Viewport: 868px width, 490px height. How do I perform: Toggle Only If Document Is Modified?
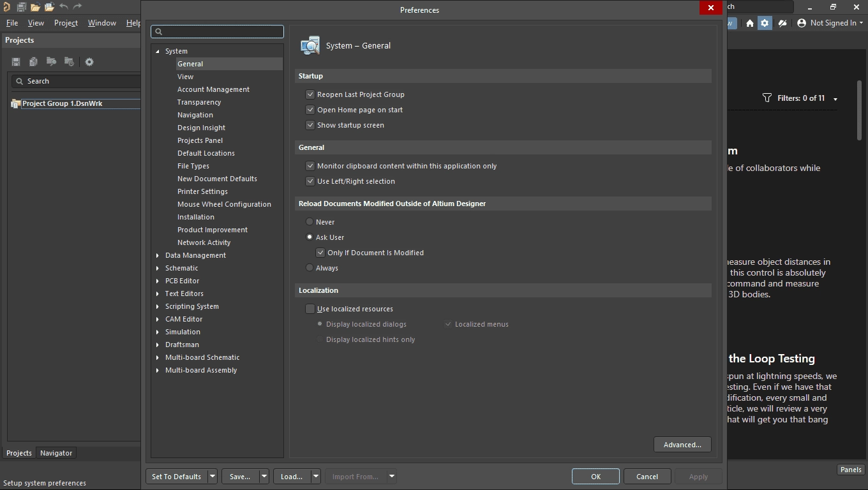320,253
